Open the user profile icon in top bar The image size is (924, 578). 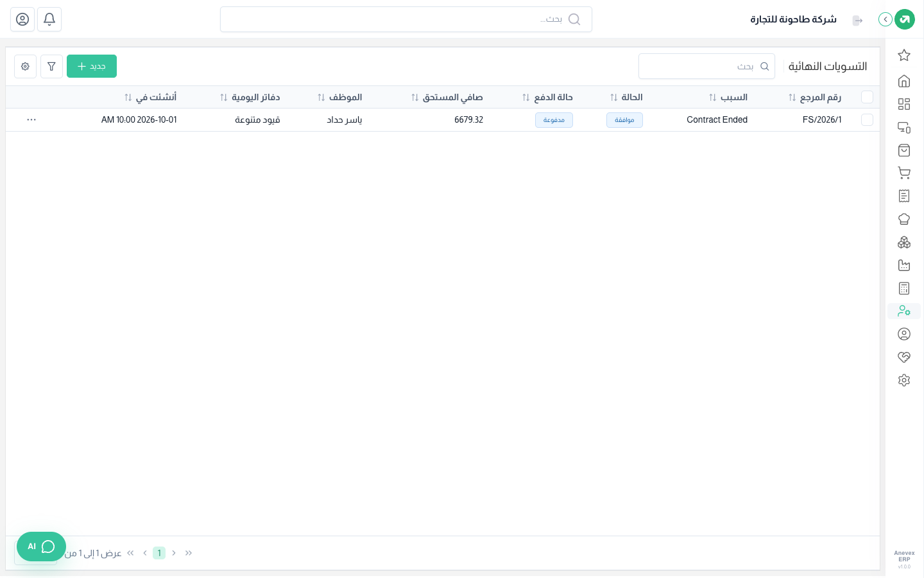click(22, 19)
